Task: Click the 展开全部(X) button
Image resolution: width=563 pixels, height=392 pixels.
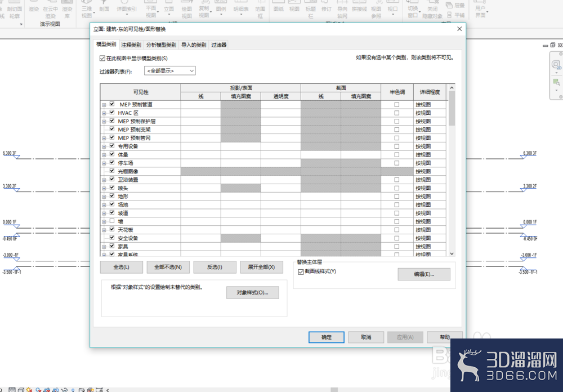Action: [x=261, y=267]
